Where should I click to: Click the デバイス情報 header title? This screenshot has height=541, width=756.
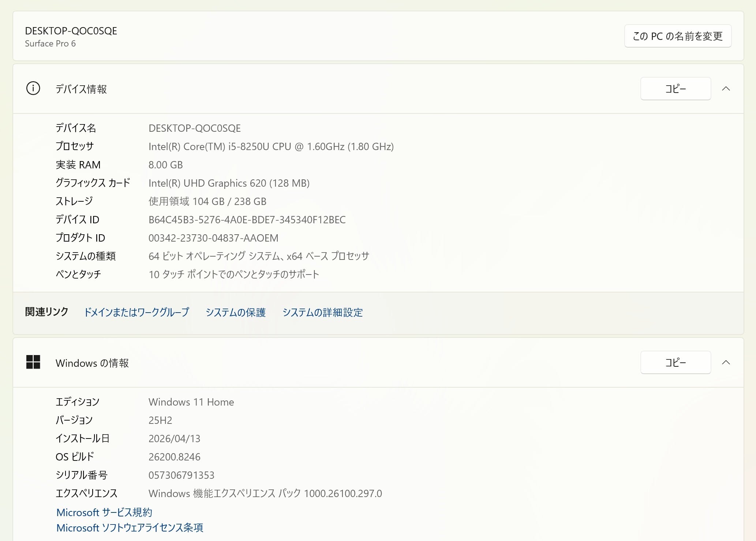[81, 89]
